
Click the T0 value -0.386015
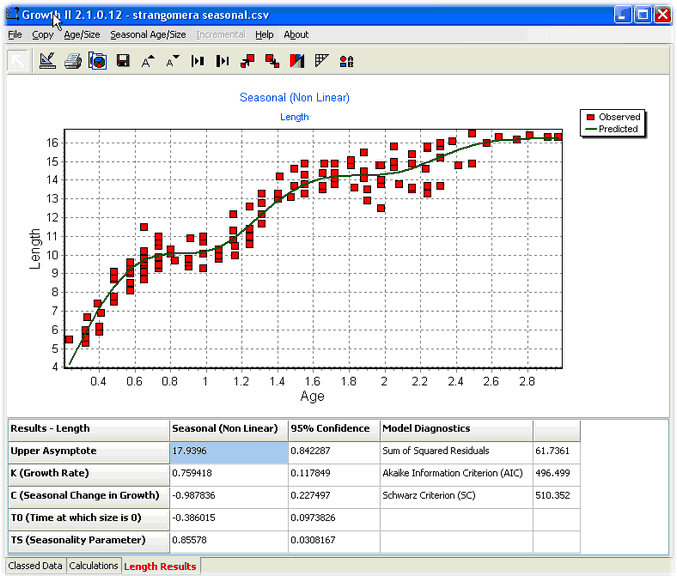pyautogui.click(x=229, y=518)
